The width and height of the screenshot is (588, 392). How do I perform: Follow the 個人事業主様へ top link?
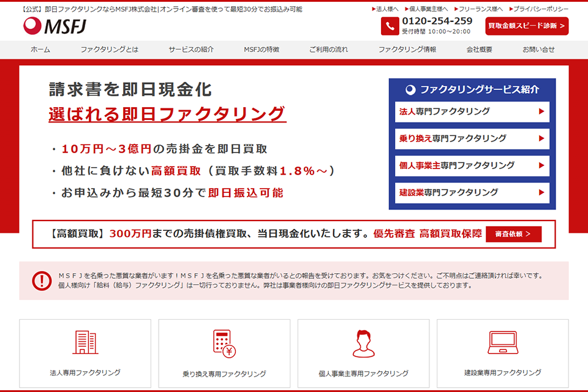(426, 9)
